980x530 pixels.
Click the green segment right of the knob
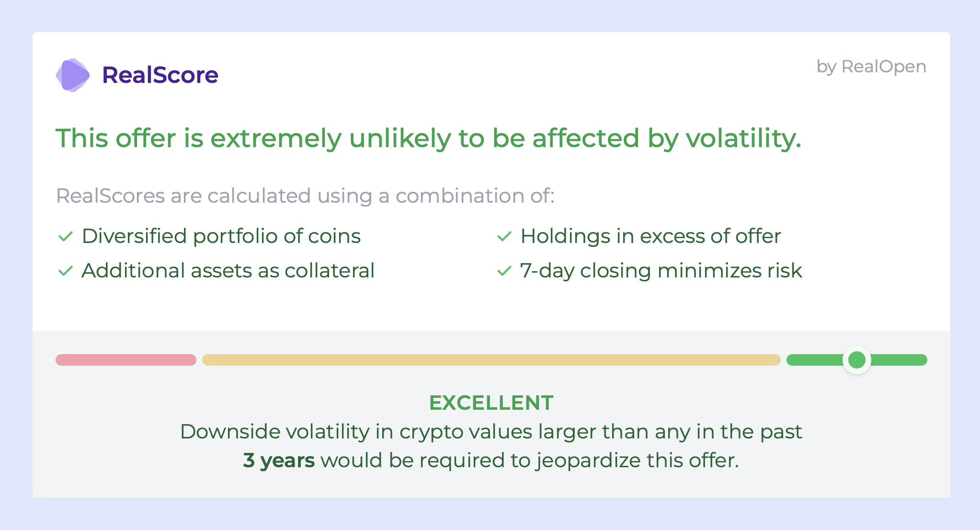[x=899, y=360]
